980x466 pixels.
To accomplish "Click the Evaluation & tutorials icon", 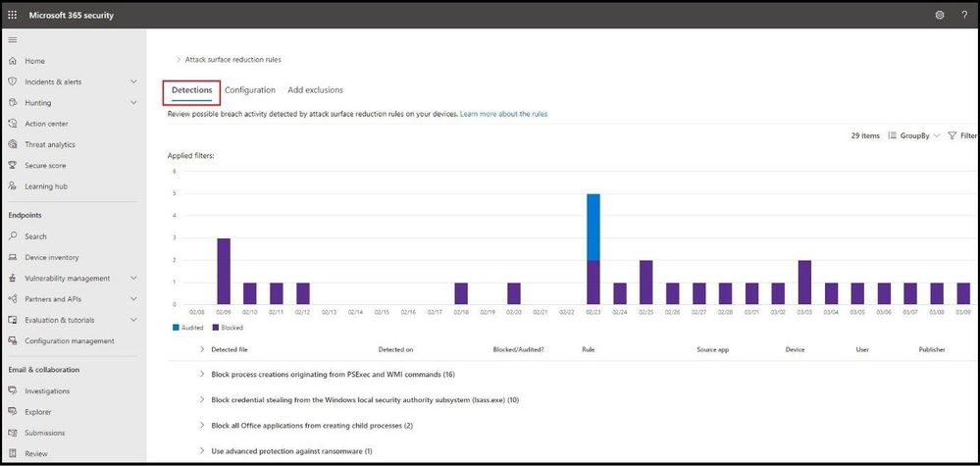I will point(13,320).
